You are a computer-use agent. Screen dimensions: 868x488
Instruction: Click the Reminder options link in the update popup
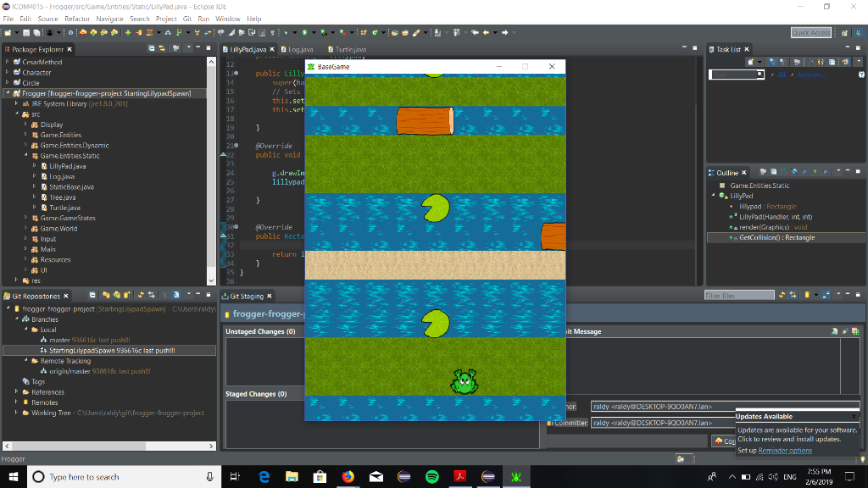tap(785, 451)
